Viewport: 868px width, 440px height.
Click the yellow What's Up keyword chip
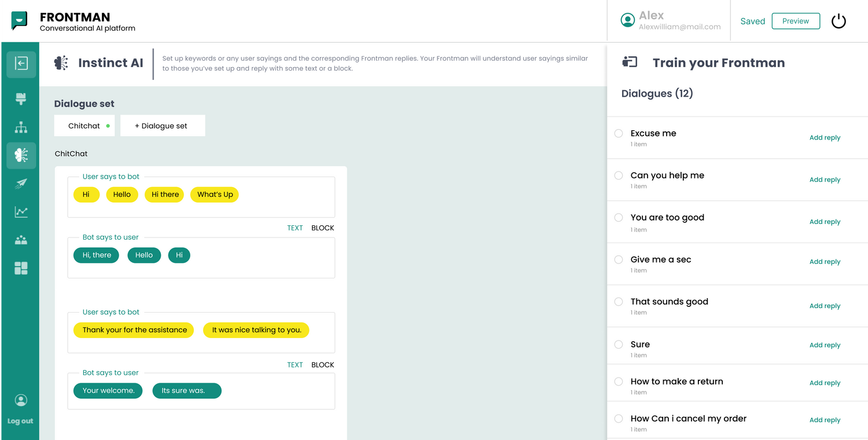(215, 195)
